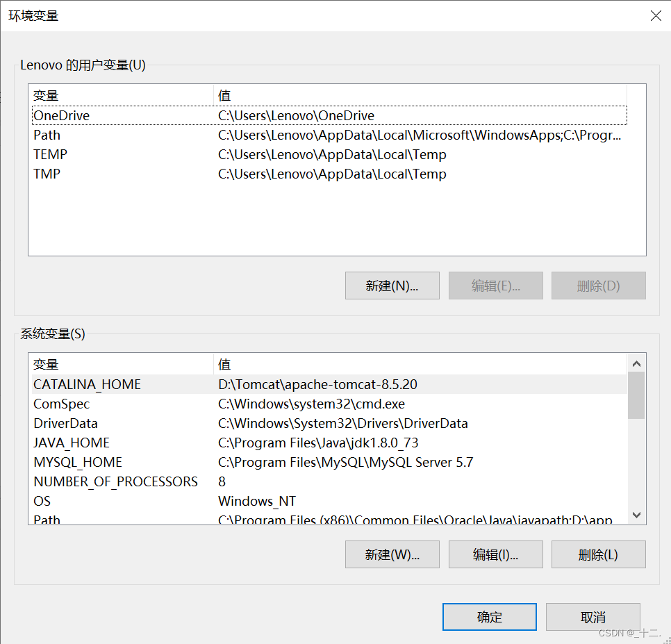Click system variables scrollbar thumb

tap(636, 395)
